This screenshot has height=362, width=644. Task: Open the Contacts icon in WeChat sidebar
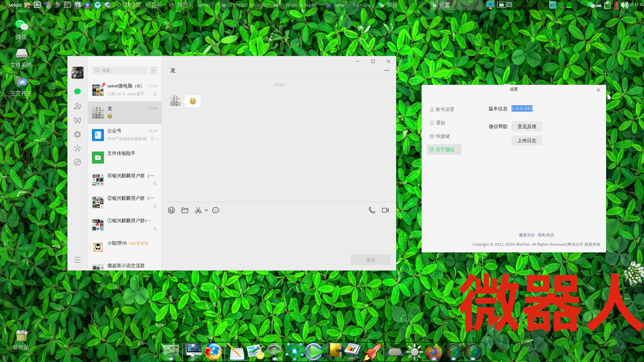[77, 106]
